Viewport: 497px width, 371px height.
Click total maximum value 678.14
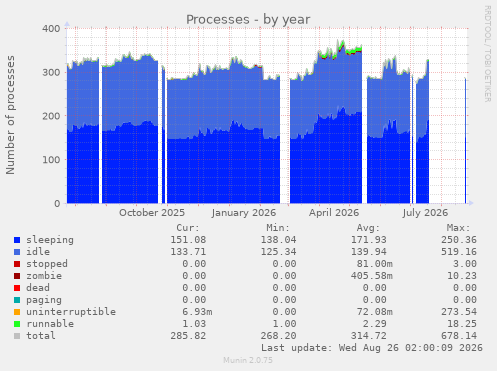coord(459,336)
